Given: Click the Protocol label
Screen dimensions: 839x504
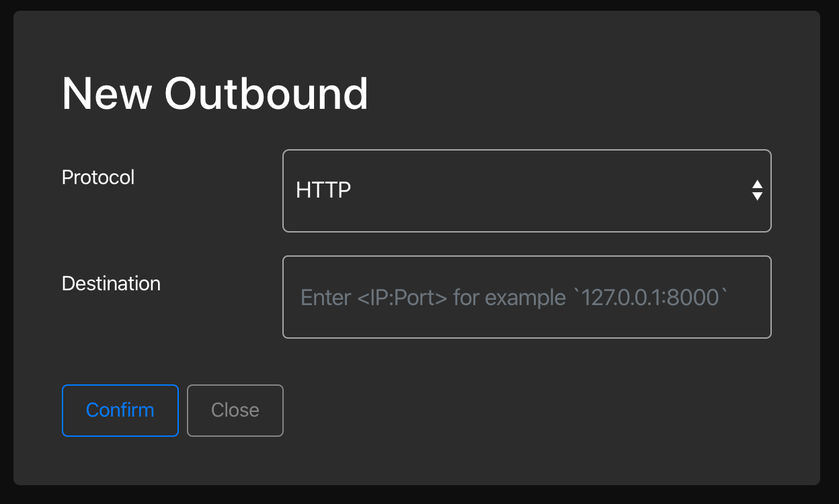Looking at the screenshot, I should pos(98,177).
